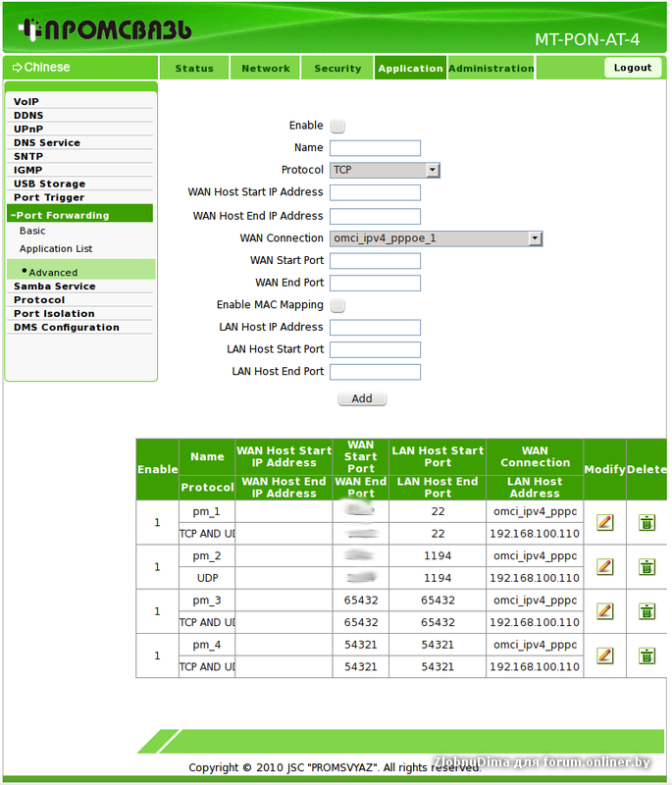Edit the pm_1 port forwarding rule
The width and height of the screenshot is (672, 785).
(x=605, y=523)
